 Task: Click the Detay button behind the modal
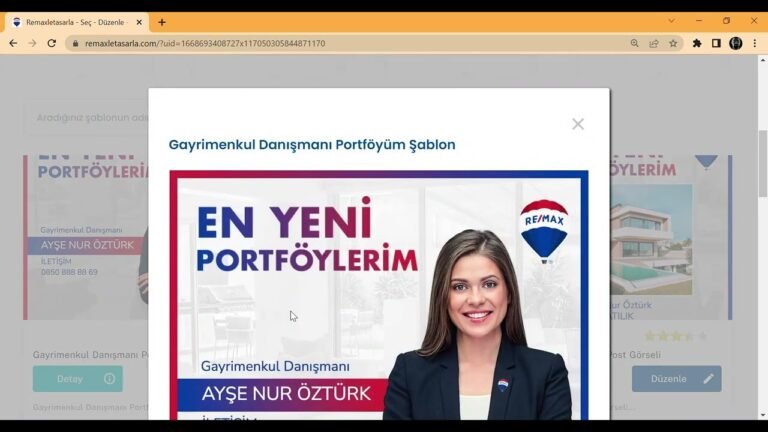[78, 379]
